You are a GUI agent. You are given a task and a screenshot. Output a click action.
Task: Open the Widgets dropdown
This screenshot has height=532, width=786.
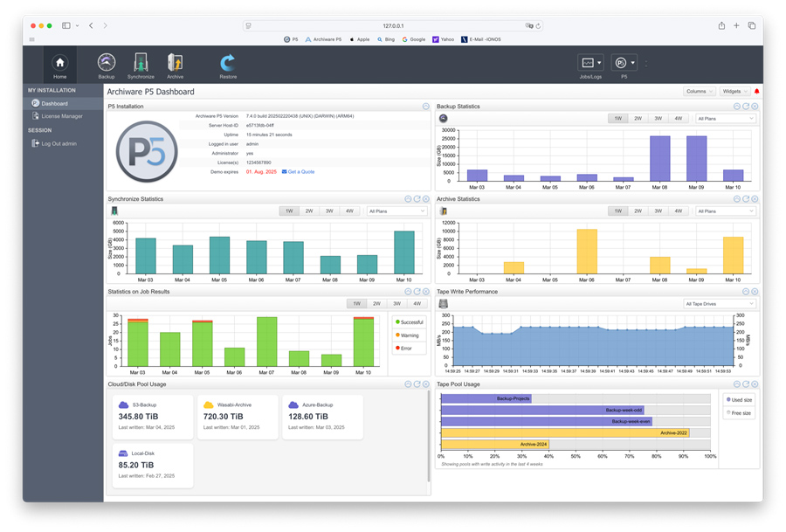(x=734, y=92)
